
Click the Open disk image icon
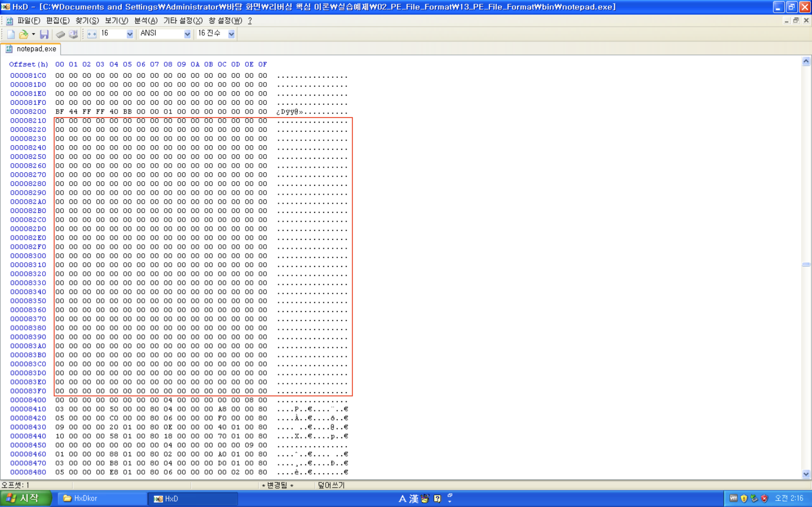tap(73, 34)
